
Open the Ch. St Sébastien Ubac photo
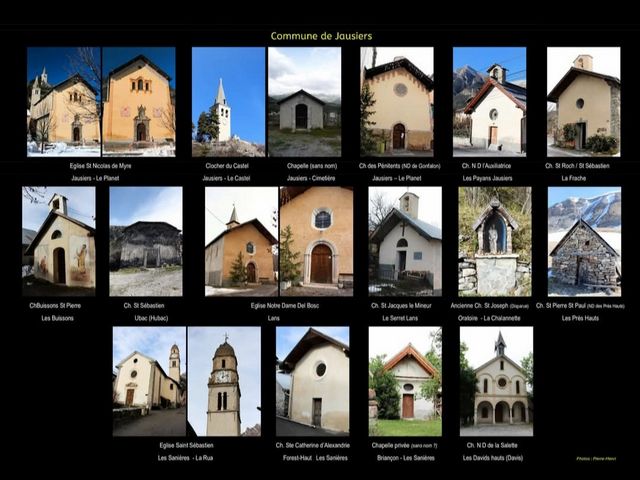[x=145, y=241]
